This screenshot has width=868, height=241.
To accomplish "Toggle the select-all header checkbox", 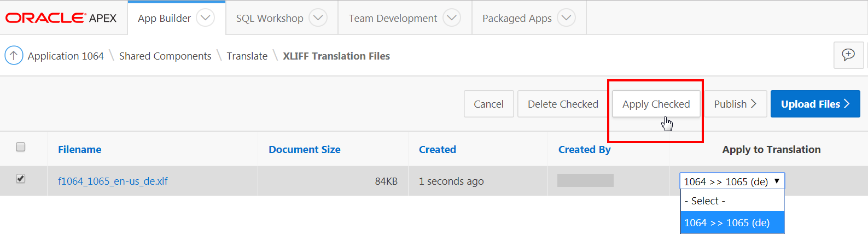I will 21,146.
